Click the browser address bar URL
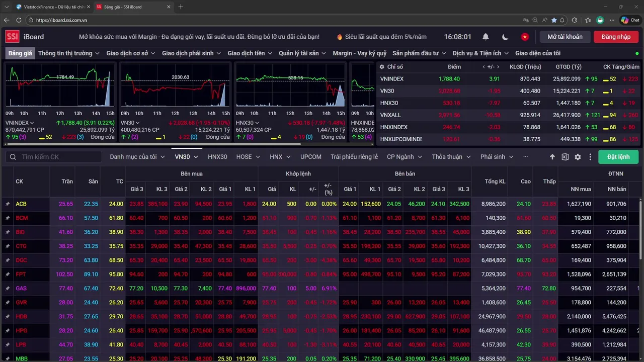This screenshot has width=644, height=362. (x=61, y=20)
